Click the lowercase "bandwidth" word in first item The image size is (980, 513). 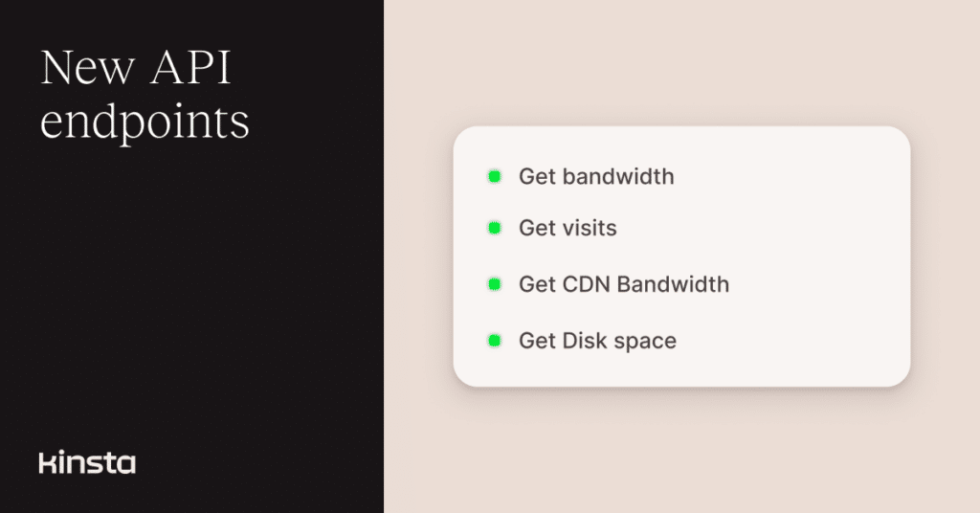tap(618, 177)
